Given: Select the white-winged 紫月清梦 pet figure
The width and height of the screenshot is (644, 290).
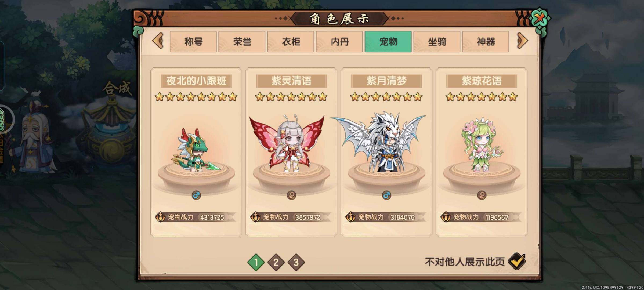Looking at the screenshot, I should (381, 142).
